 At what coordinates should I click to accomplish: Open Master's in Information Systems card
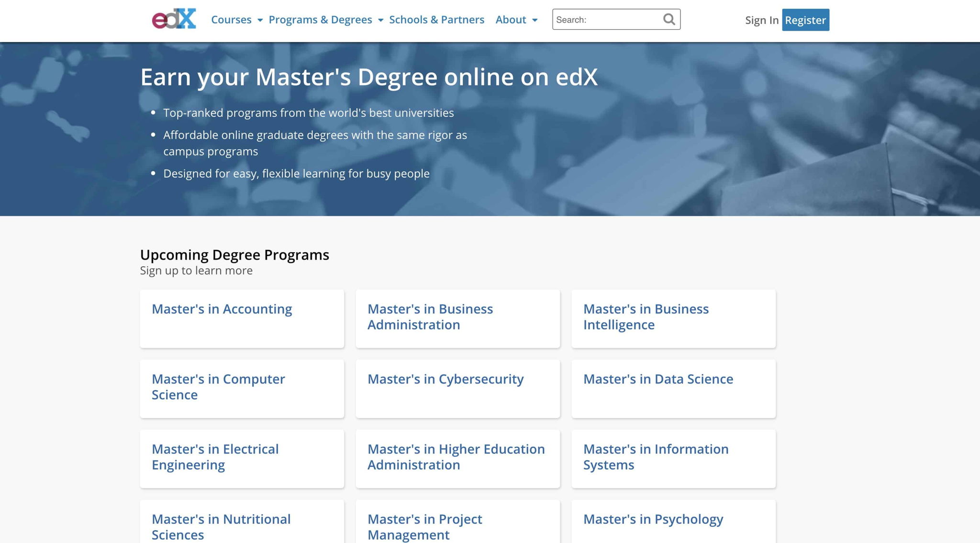point(674,459)
